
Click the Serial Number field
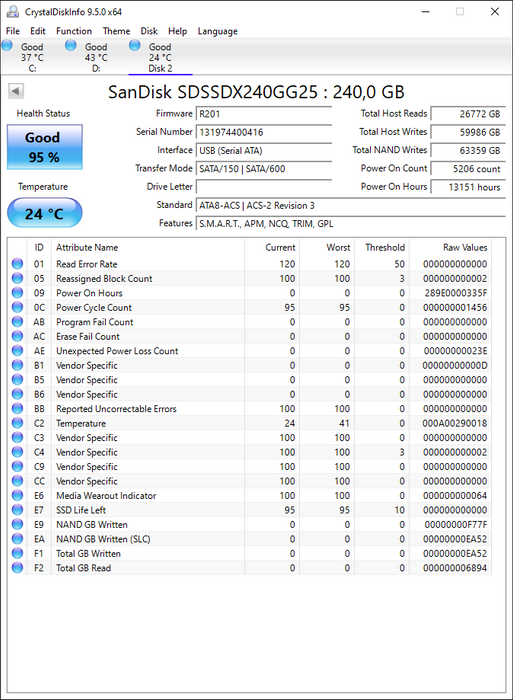[263, 132]
